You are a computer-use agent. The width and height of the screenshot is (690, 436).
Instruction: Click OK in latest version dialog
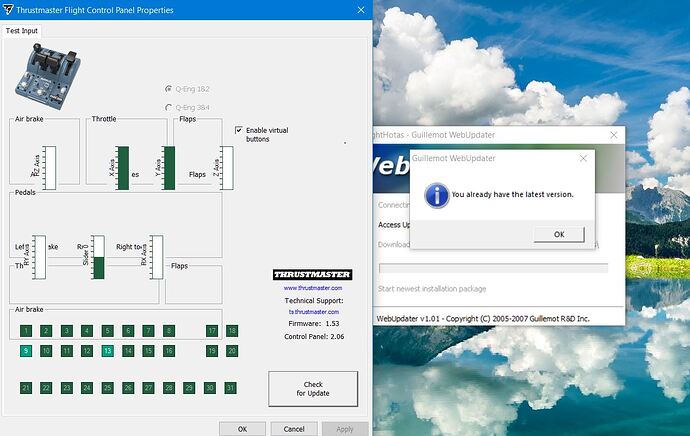[559, 234]
